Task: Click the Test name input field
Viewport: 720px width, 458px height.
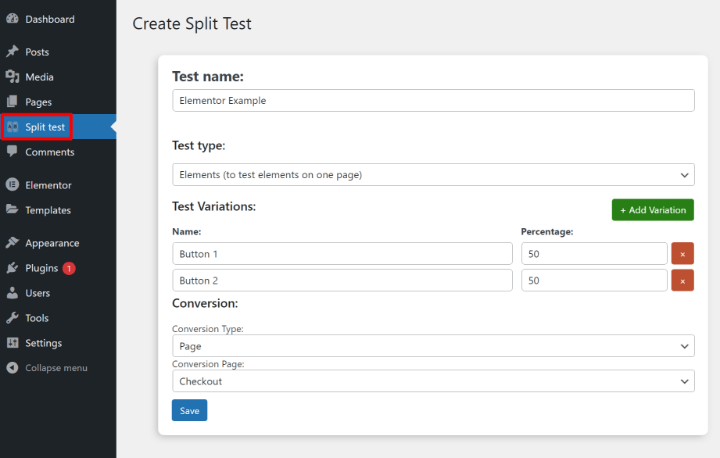Action: pyautogui.click(x=432, y=101)
